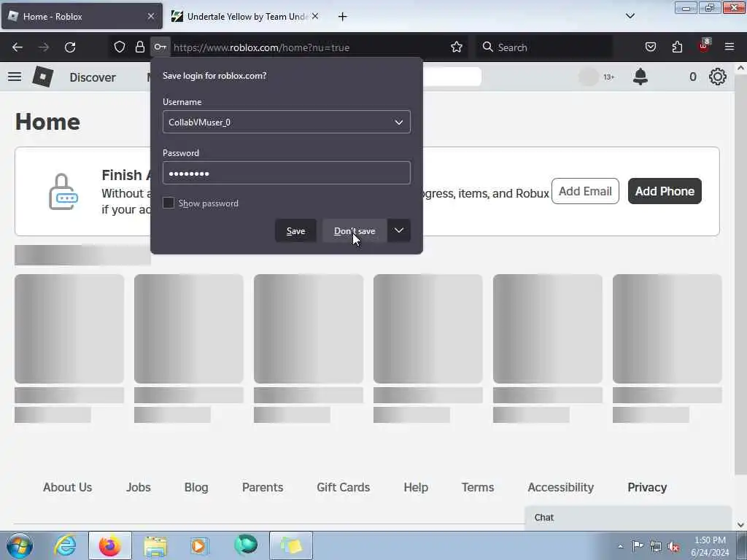Viewport: 747px width, 560px height.
Task: Click the site security padlock icon
Action: (139, 47)
